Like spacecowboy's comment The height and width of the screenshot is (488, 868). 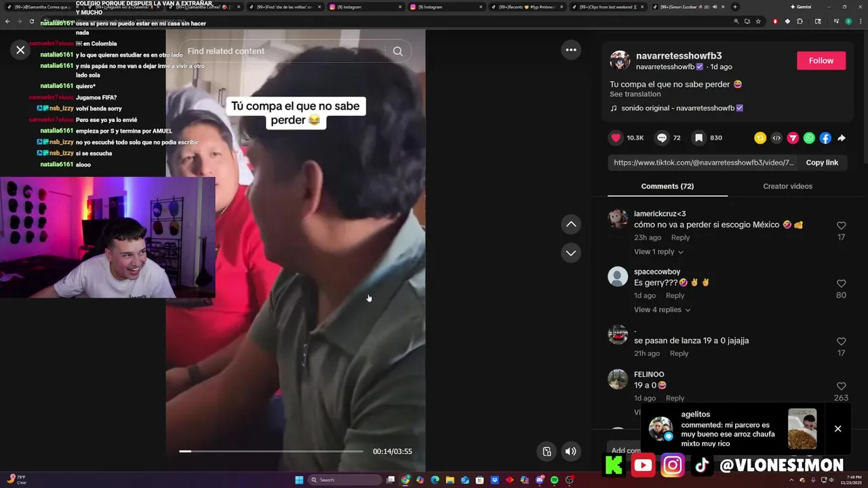841,283
